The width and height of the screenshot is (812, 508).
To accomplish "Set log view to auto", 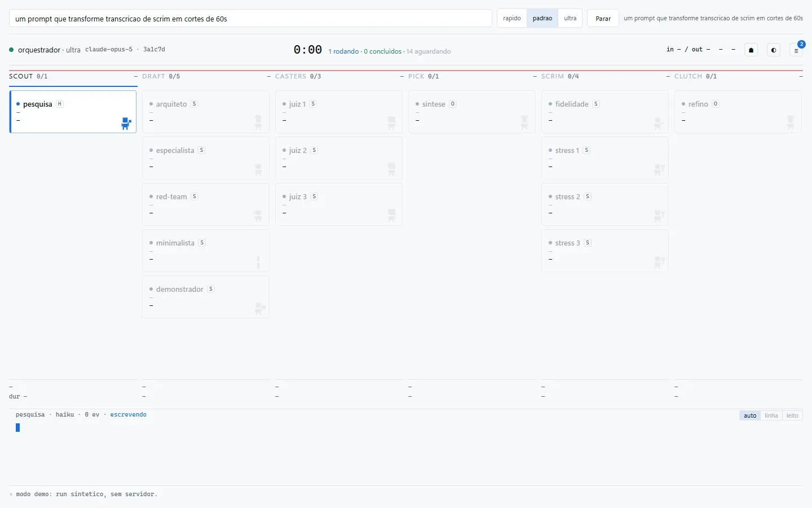I will click(750, 415).
